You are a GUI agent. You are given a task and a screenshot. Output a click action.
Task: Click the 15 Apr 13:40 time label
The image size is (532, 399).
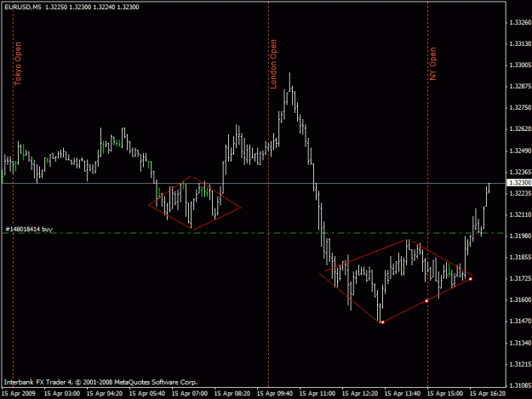403,394
